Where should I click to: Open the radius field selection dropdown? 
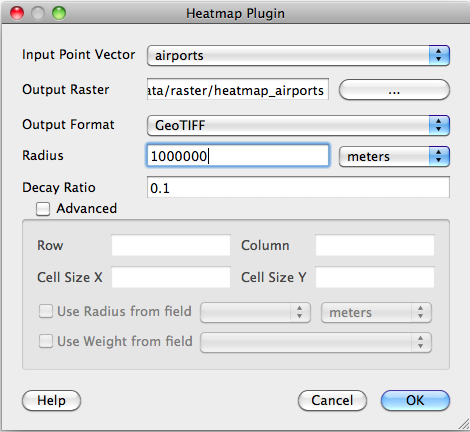[255, 312]
